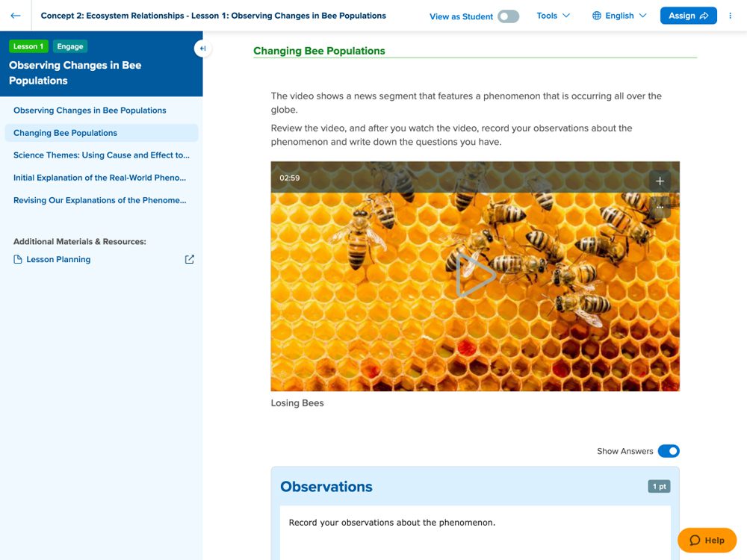Click the Assign button
The width and height of the screenshot is (747, 560).
pos(688,16)
